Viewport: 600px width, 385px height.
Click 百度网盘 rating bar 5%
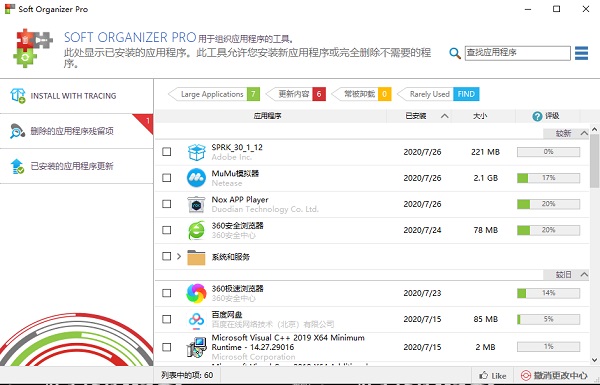pos(548,319)
